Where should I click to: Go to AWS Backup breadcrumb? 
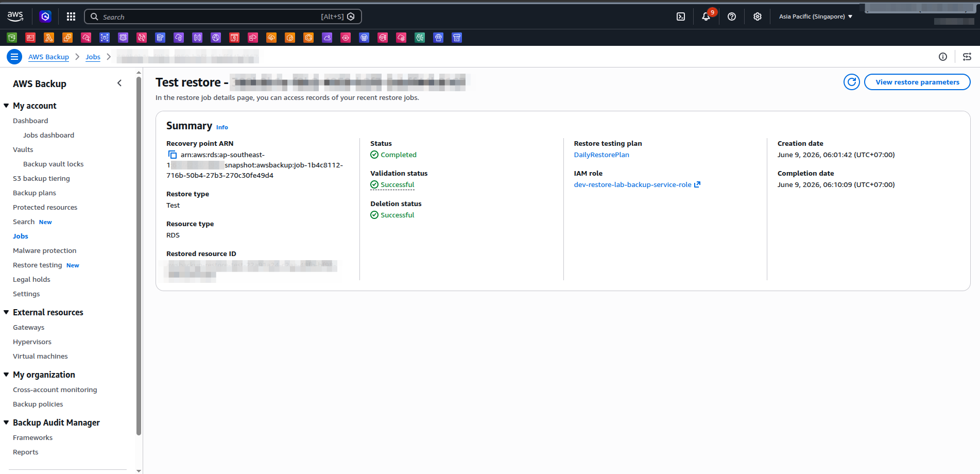[x=48, y=57]
